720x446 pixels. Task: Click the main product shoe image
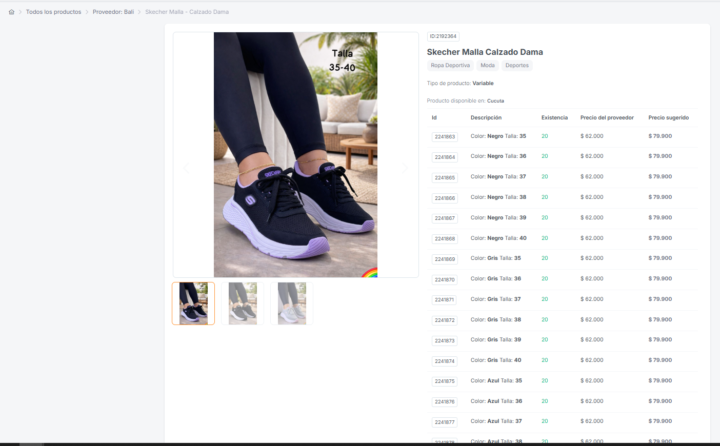(295, 154)
